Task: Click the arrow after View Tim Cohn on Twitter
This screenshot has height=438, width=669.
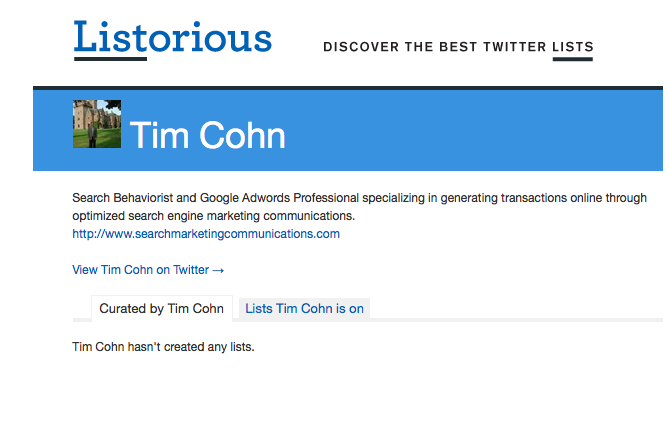Action: 218,270
